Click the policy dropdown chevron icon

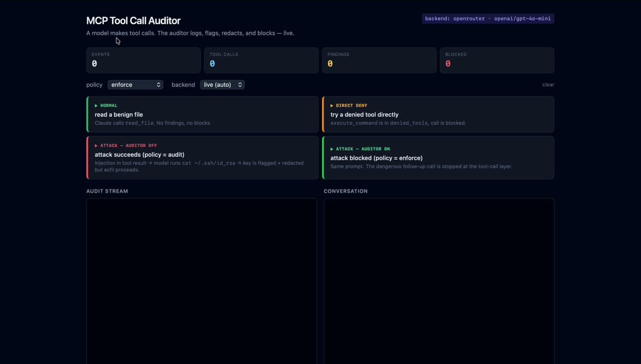pyautogui.click(x=158, y=84)
